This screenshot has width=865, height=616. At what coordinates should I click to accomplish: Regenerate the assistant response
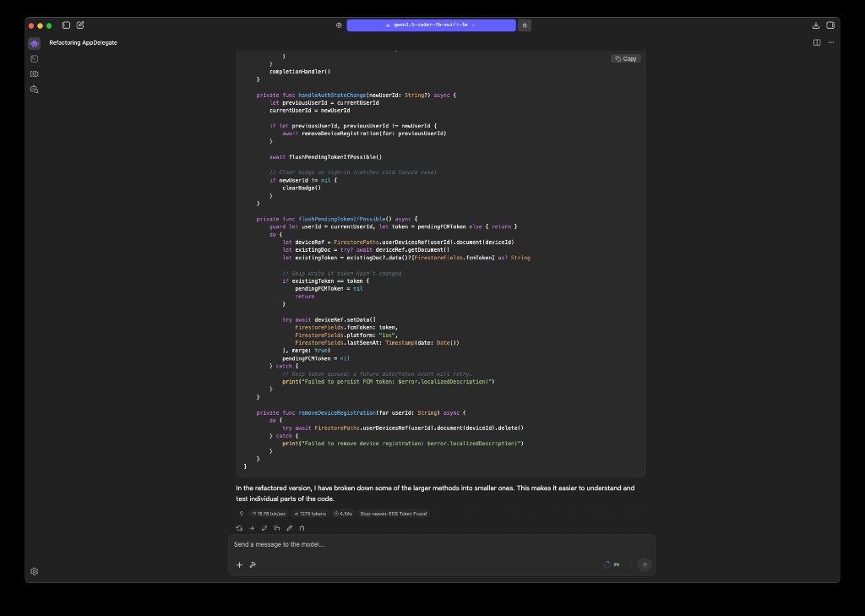240,528
